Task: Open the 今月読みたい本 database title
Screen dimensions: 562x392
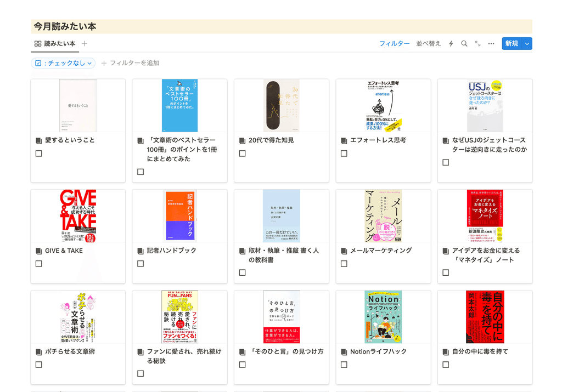Action: [x=65, y=26]
